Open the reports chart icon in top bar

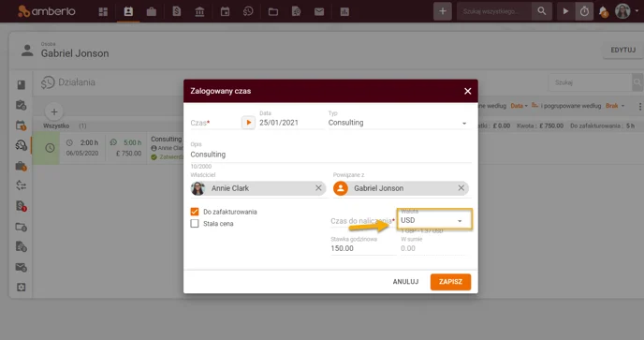pyautogui.click(x=344, y=11)
